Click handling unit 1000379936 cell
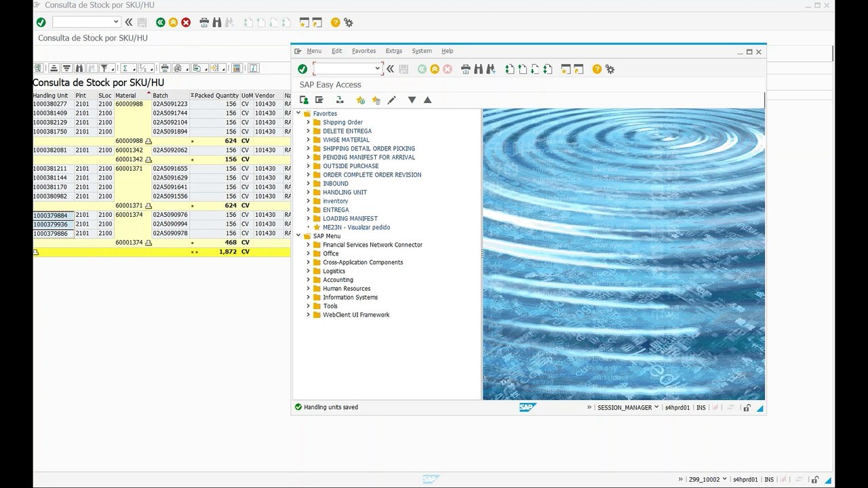 pyautogui.click(x=54, y=224)
